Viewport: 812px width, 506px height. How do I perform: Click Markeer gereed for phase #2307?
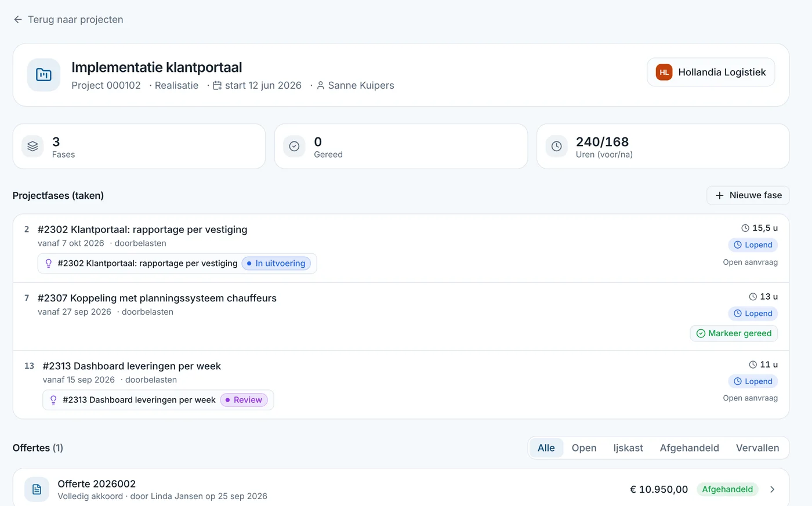click(734, 333)
